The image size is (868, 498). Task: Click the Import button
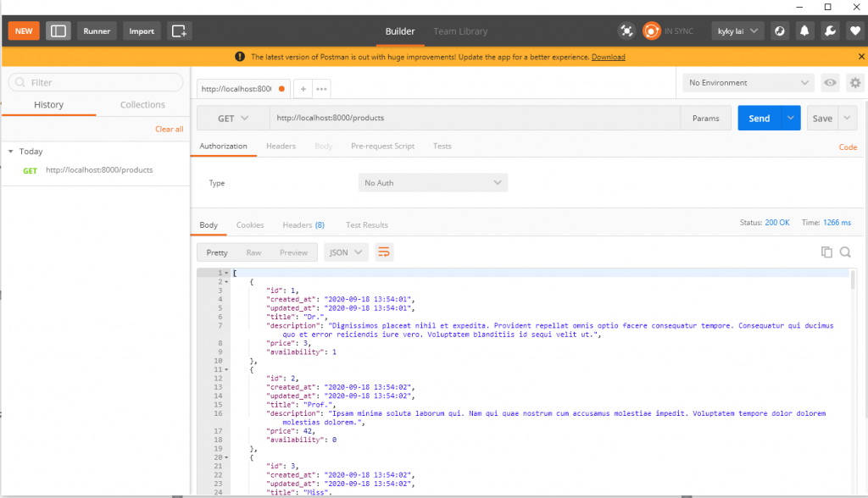coord(142,31)
